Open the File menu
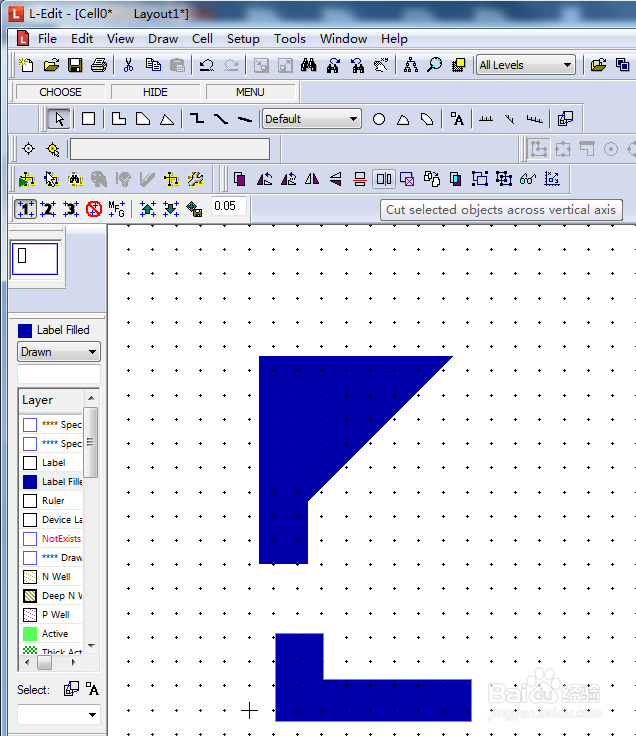 click(47, 38)
